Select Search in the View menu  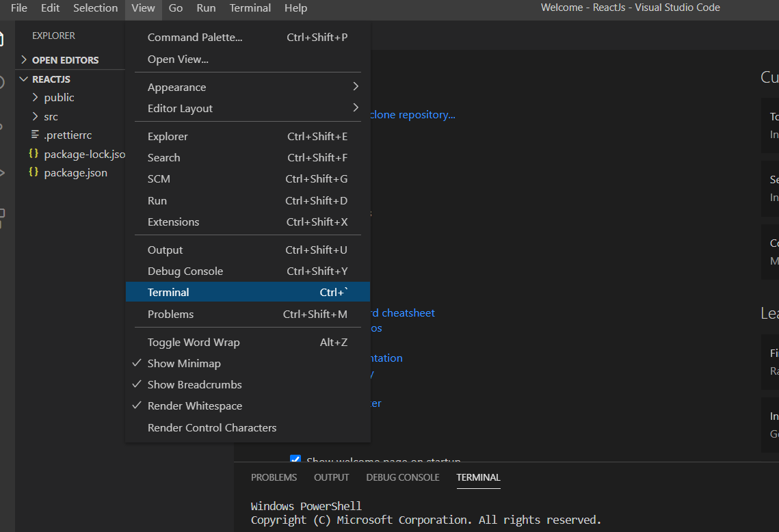pos(248,157)
